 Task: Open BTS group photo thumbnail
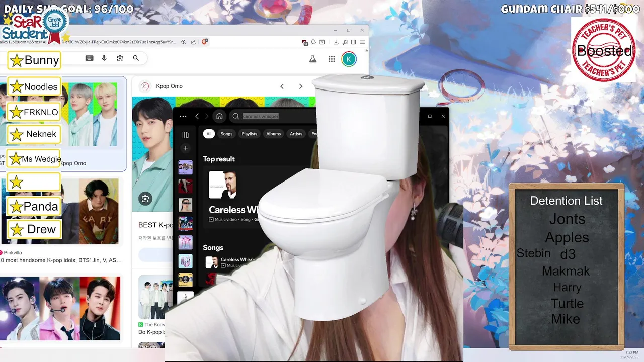click(155, 297)
